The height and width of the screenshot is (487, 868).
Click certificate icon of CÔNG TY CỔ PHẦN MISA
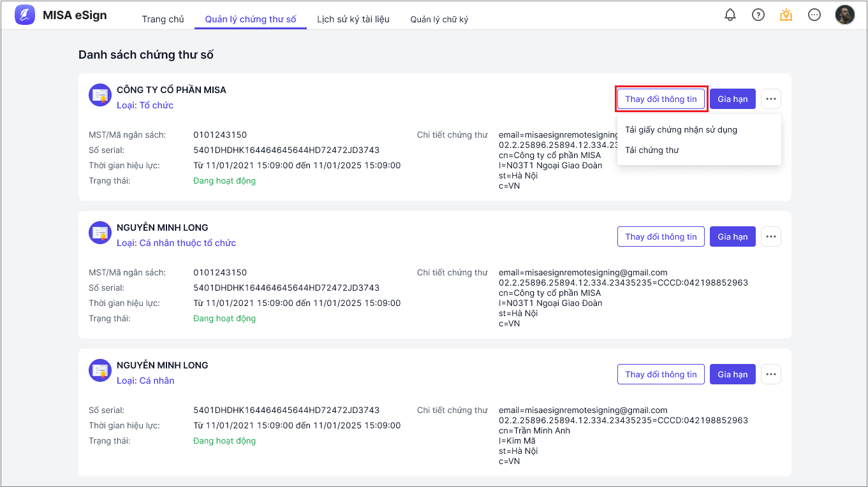coord(100,95)
